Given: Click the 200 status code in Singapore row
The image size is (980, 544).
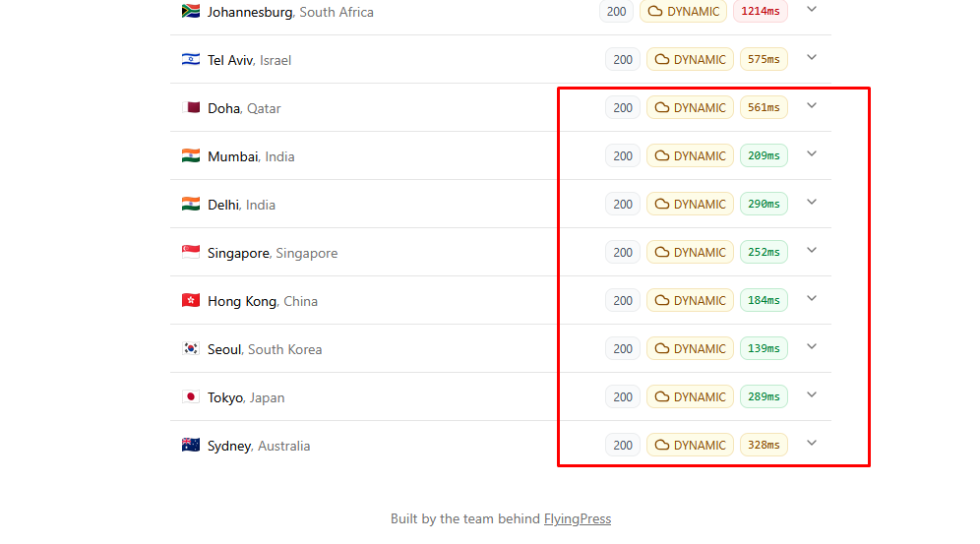Looking at the screenshot, I should (x=623, y=252).
